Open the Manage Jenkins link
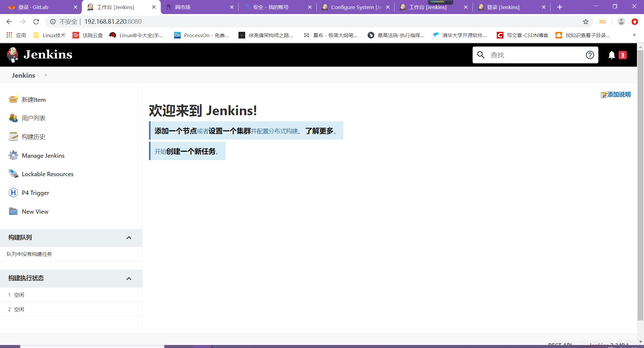 43,156
